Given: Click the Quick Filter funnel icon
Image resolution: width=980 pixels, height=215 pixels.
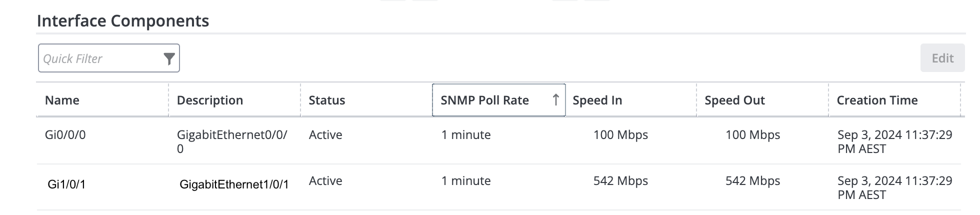Looking at the screenshot, I should pyautogui.click(x=169, y=59).
